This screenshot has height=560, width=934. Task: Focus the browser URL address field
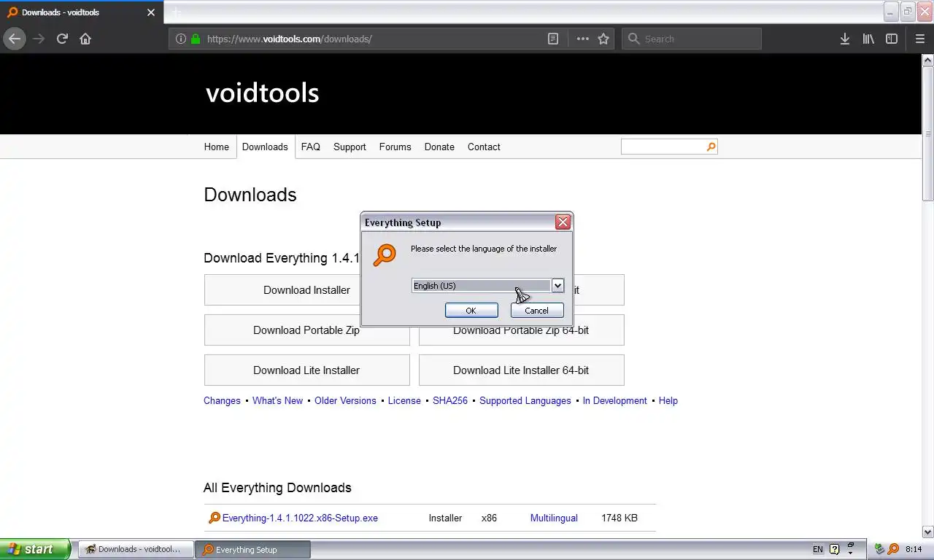click(372, 39)
